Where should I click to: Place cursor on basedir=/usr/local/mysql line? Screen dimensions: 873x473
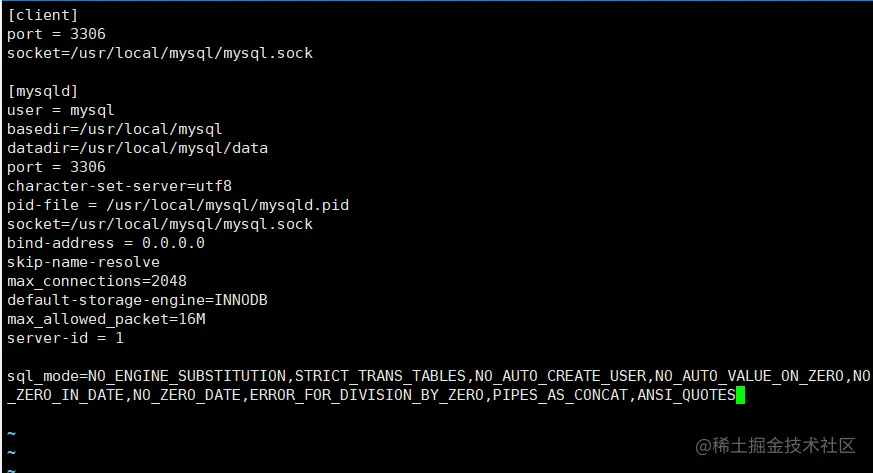coord(115,129)
